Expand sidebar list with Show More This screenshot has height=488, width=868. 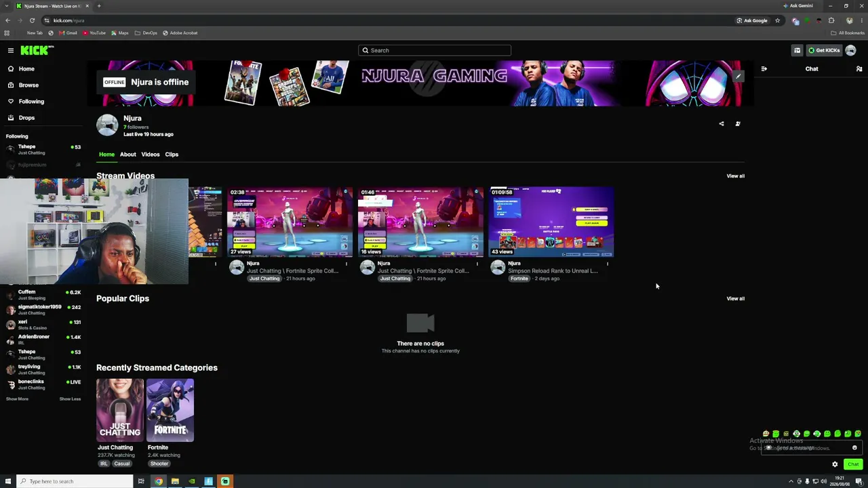[17, 399]
